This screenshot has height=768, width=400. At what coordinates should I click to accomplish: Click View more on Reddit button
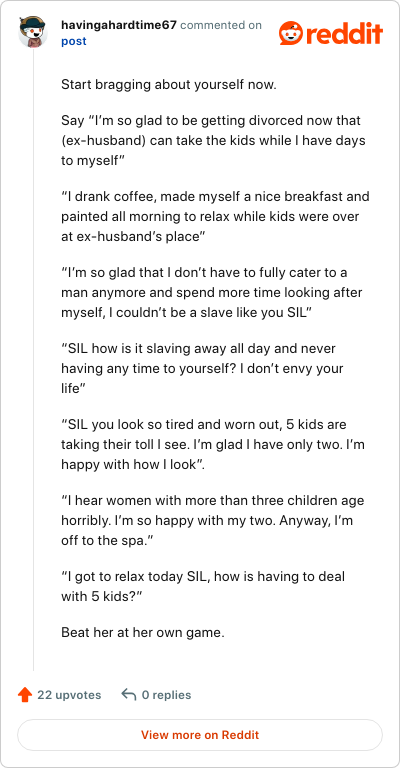pyautogui.click(x=200, y=735)
